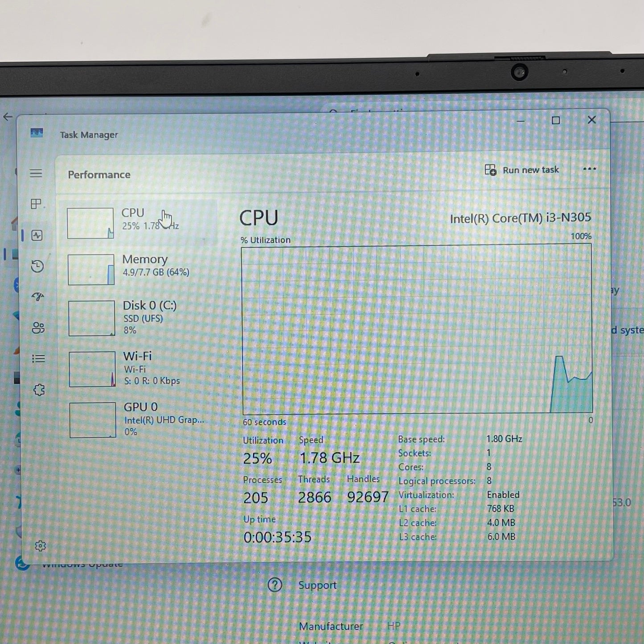Click the Disk 0 mini graph thumbnail
This screenshot has width=644, height=644.
click(x=92, y=318)
